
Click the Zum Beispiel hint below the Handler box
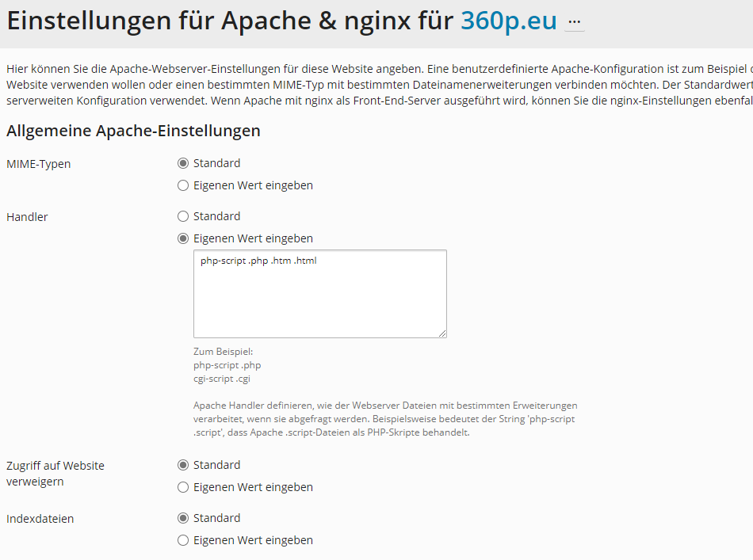223,352
